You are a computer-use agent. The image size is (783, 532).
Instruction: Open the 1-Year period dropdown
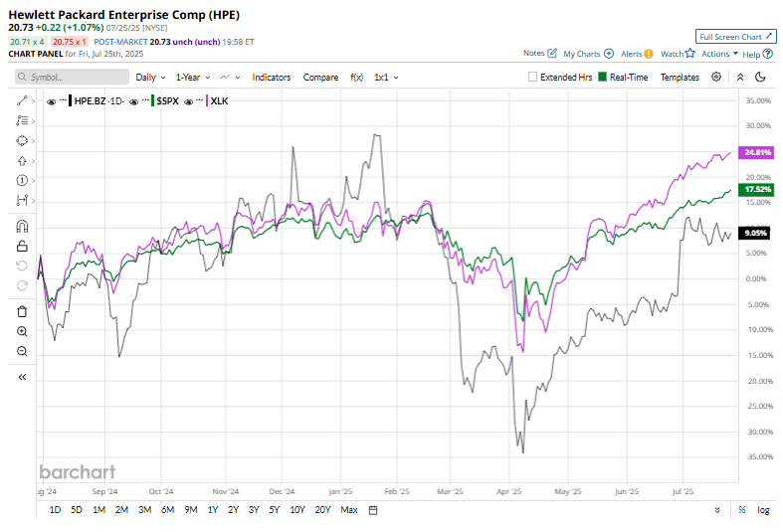pos(193,78)
